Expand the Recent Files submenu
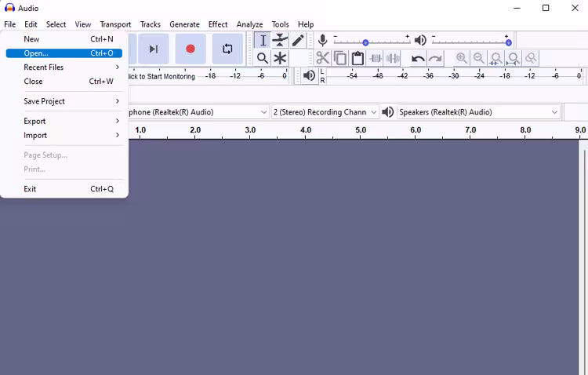Viewport: 588px width, 375px height. [64, 67]
